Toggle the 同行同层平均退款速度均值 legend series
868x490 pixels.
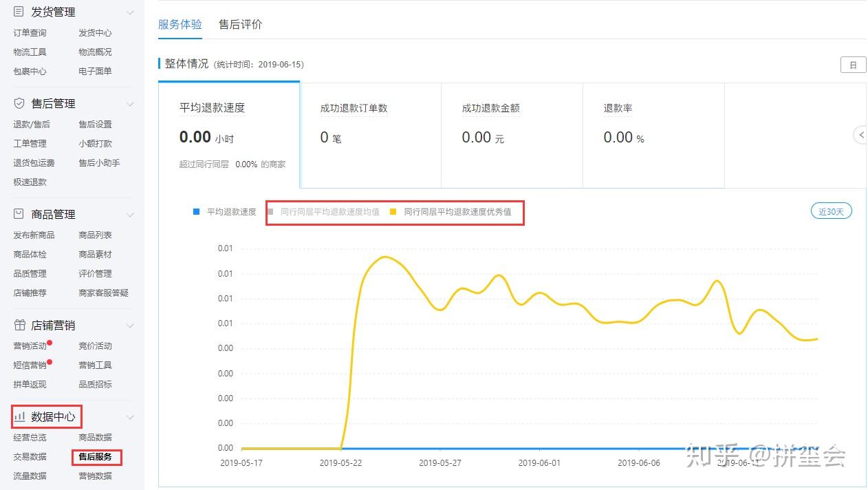(x=323, y=212)
